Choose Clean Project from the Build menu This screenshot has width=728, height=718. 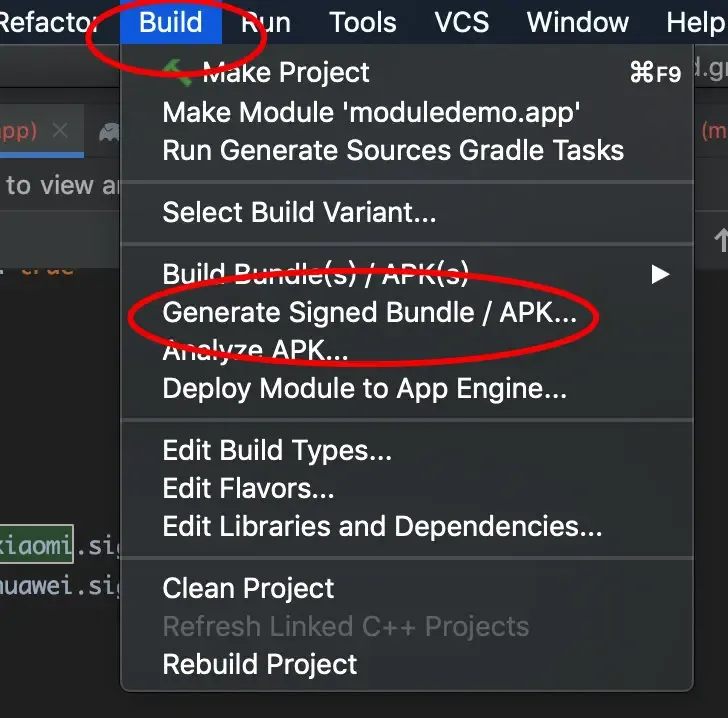[x=248, y=589]
